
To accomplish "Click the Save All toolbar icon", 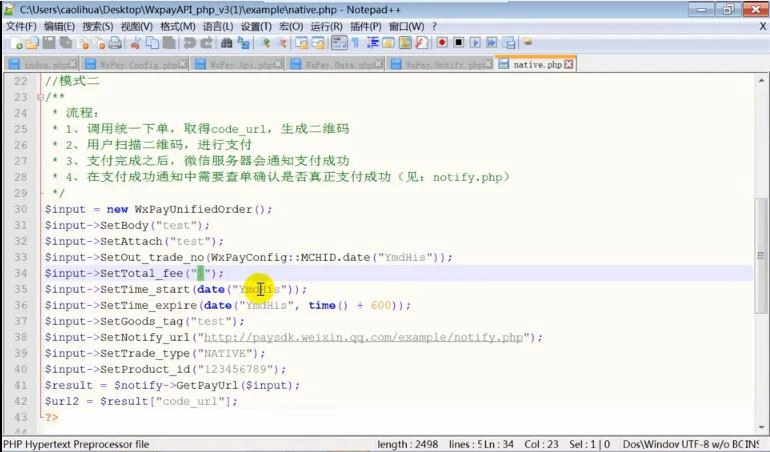I will 66,43.
